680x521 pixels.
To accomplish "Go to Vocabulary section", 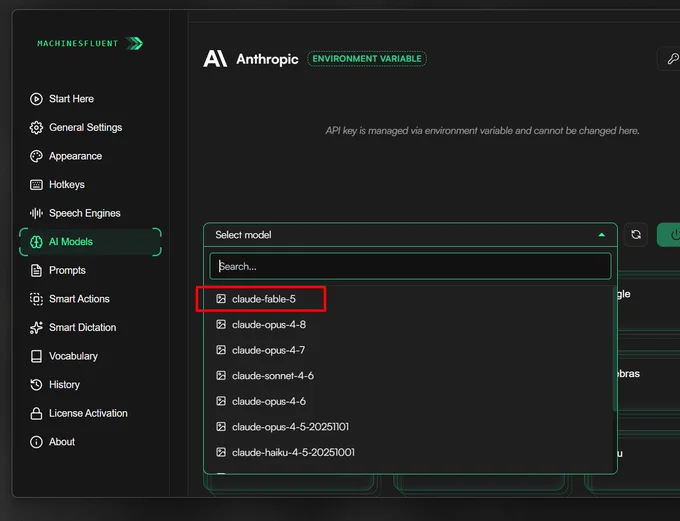I will coord(90,356).
